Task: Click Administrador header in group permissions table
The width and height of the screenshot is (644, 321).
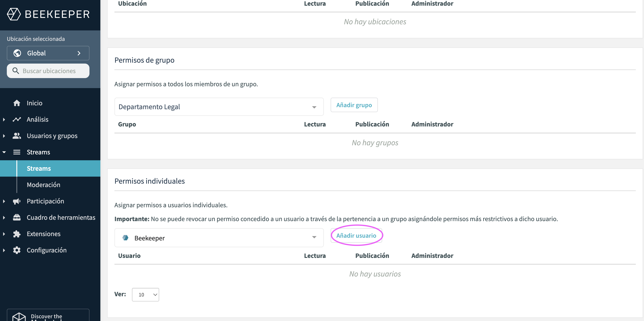Action: (x=432, y=124)
